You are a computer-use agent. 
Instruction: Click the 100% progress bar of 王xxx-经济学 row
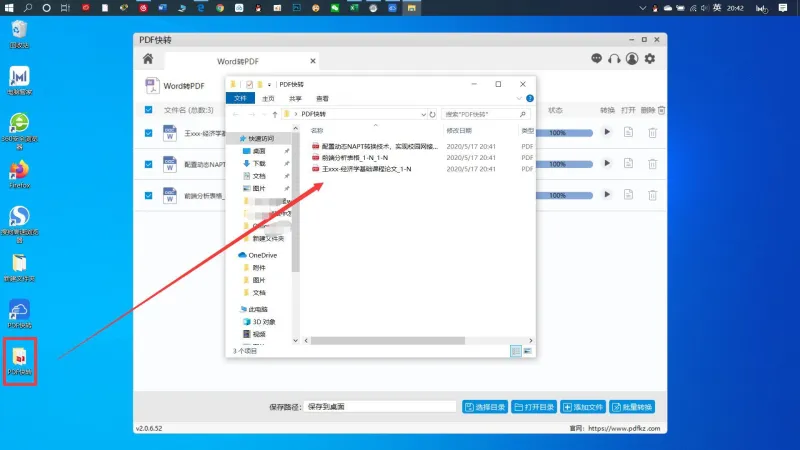click(564, 133)
